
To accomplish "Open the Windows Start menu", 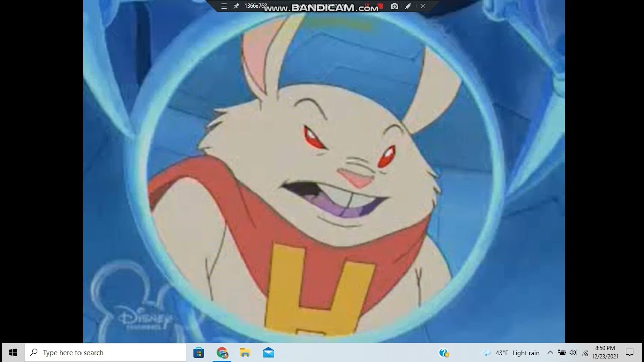I will 12,353.
